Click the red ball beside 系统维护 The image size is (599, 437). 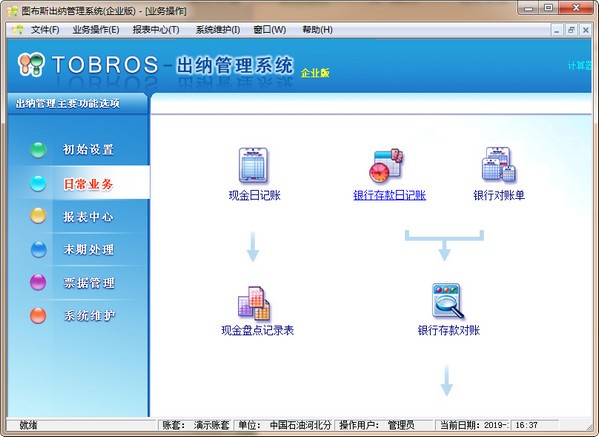(x=38, y=316)
